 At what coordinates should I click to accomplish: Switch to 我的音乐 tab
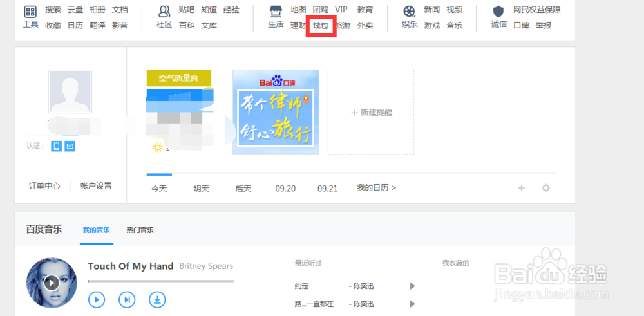(x=97, y=230)
